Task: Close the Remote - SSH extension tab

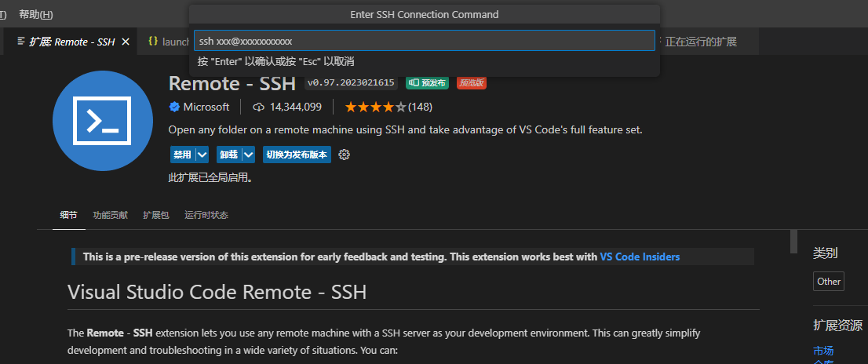Action: point(126,42)
